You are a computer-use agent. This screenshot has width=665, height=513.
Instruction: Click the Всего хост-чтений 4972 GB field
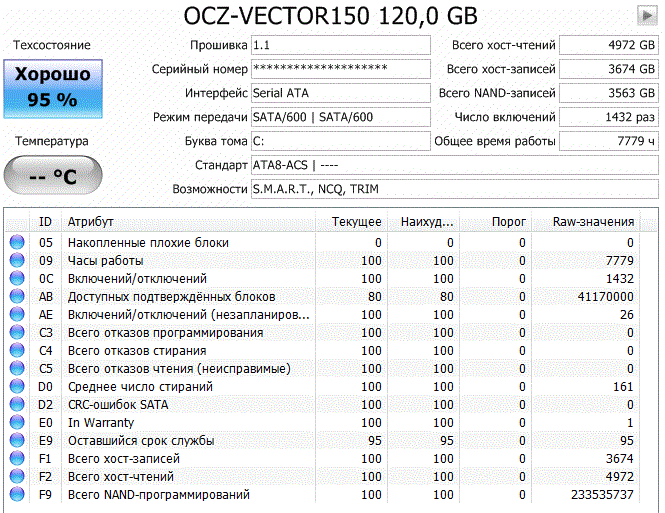coord(609,45)
